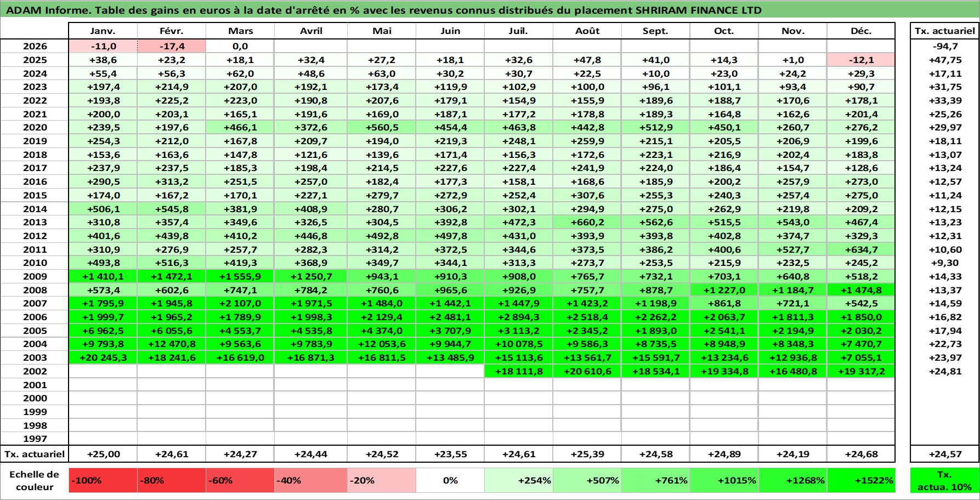
Task: Select the Avril column header
Action: pyautogui.click(x=311, y=31)
